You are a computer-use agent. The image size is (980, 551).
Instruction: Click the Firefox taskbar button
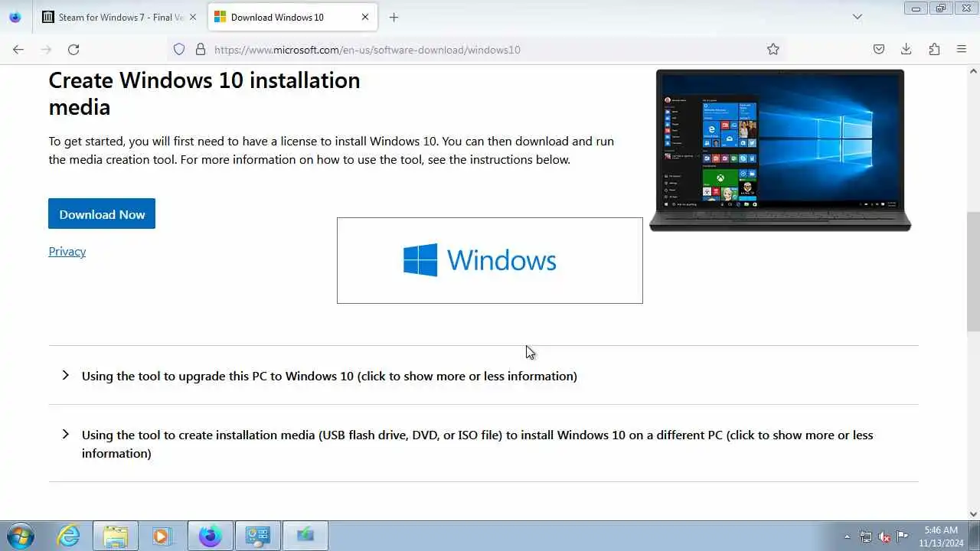(211, 536)
